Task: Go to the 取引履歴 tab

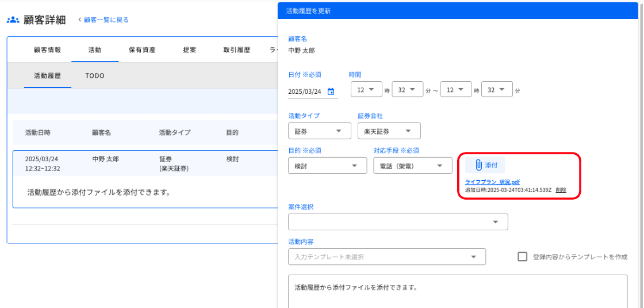Action: click(x=236, y=50)
